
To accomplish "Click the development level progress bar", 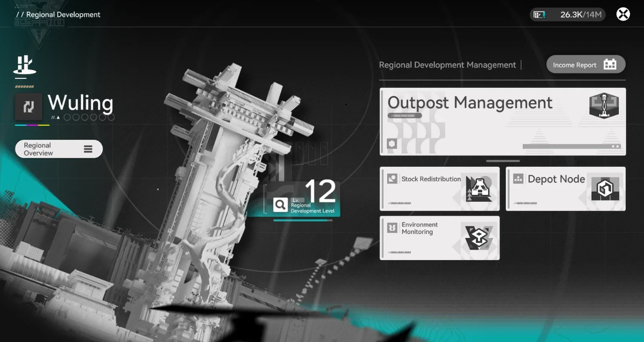I will [x=303, y=220].
